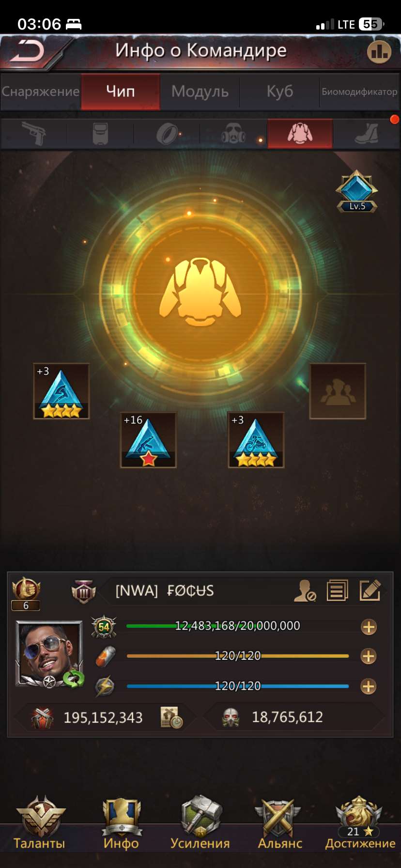Select the gas mask slot icon
401x868 pixels.
(x=233, y=134)
